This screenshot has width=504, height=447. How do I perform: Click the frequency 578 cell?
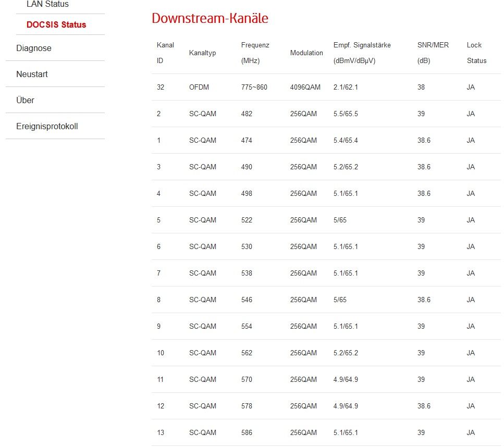pyautogui.click(x=247, y=406)
